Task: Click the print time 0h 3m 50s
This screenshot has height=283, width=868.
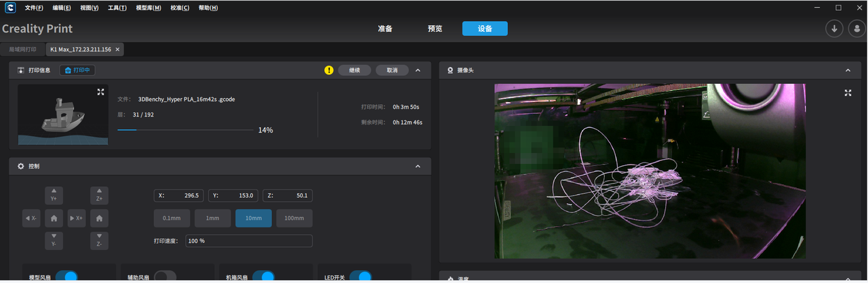Action: 407,107
